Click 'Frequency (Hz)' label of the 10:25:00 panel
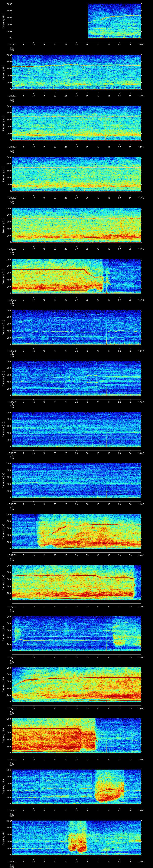 pyautogui.click(x=4, y=838)
